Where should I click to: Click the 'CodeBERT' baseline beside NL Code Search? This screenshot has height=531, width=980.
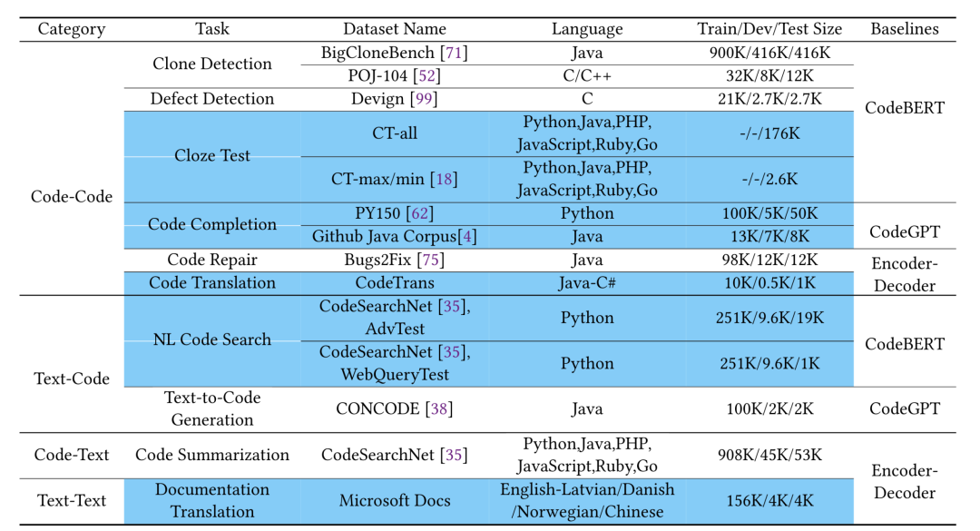click(x=905, y=344)
